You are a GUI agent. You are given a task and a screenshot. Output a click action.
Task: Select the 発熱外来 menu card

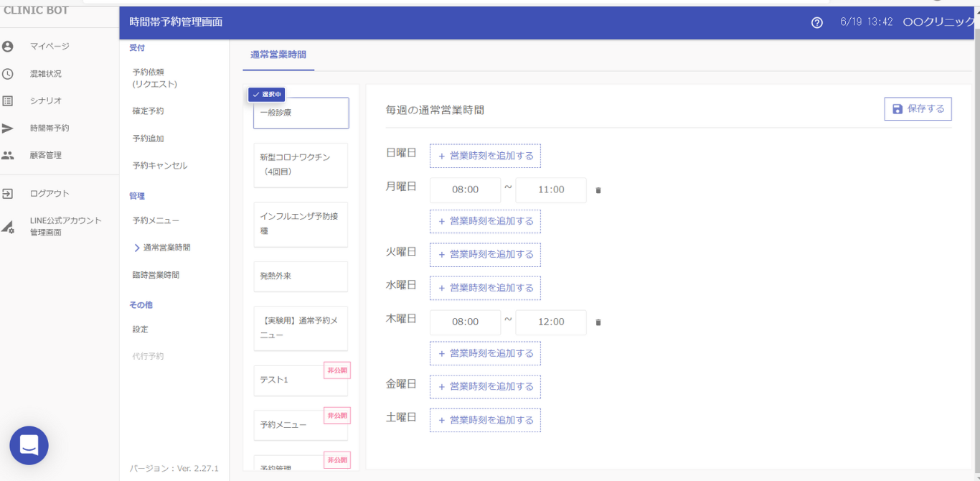click(301, 276)
